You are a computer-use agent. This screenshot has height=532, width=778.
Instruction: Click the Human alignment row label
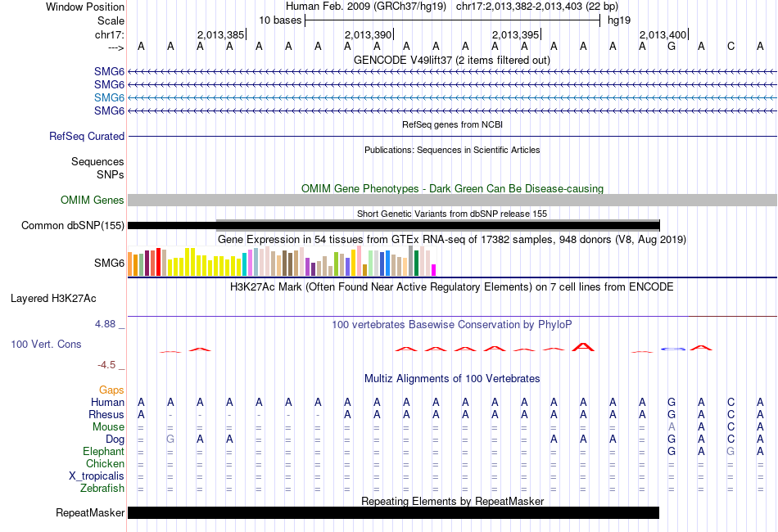[107, 402]
